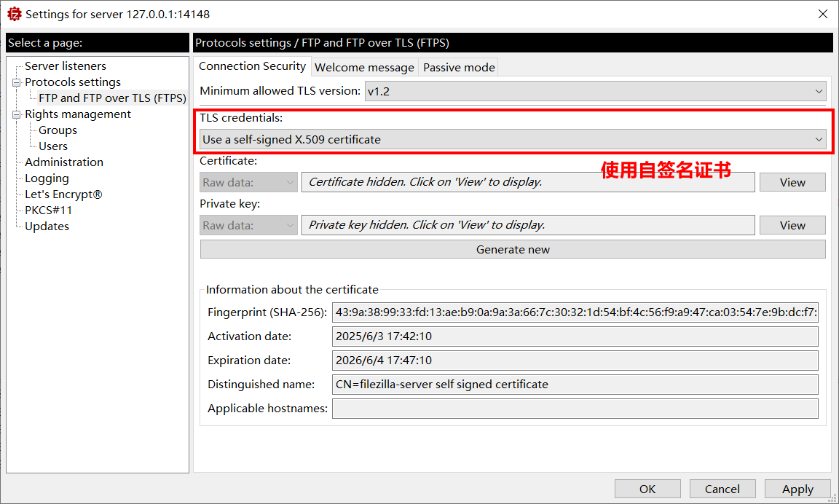Select Rights management page
The image size is (839, 504).
pyautogui.click(x=78, y=114)
